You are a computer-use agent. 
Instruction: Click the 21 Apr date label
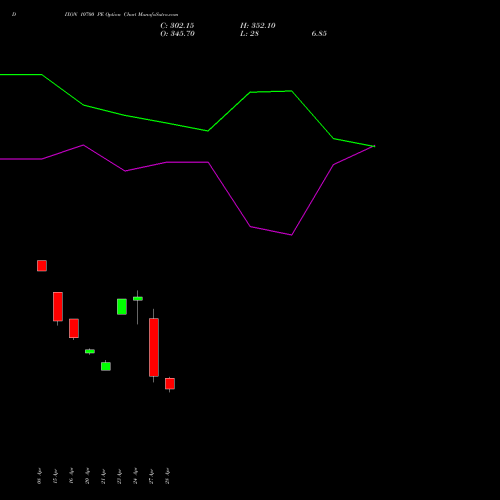103,476
